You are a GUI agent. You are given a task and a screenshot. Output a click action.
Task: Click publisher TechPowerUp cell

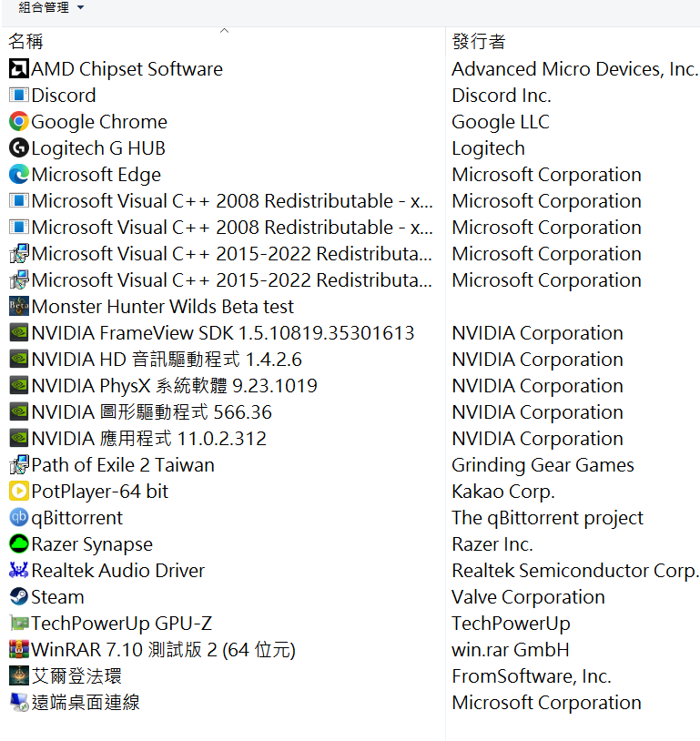point(511,624)
